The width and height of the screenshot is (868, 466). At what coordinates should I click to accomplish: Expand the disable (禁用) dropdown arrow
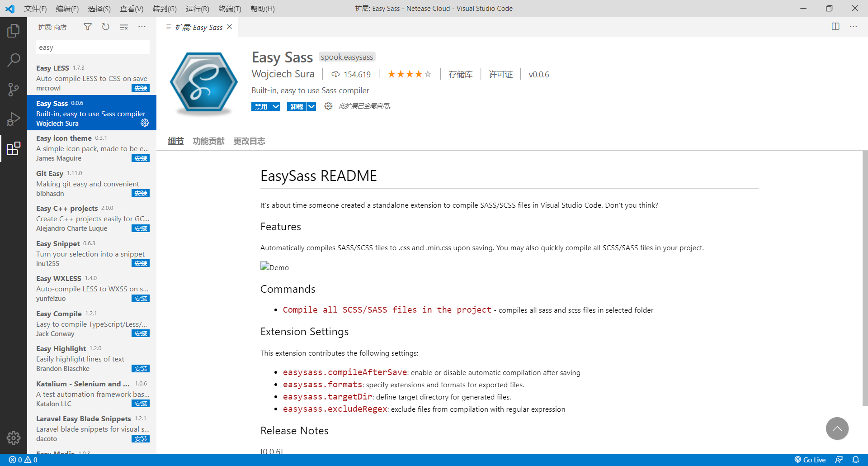tap(276, 106)
